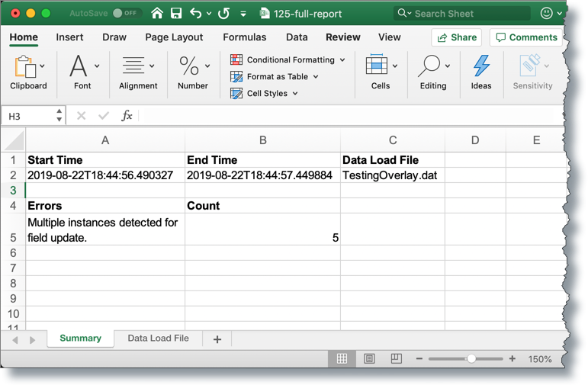Click the Alignment group icon

[x=133, y=66]
